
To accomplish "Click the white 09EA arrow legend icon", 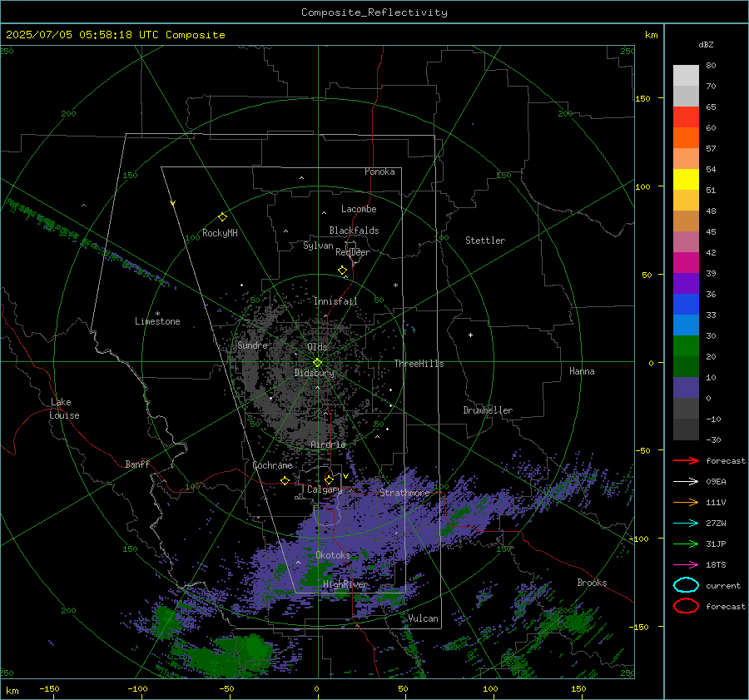I will click(x=686, y=481).
